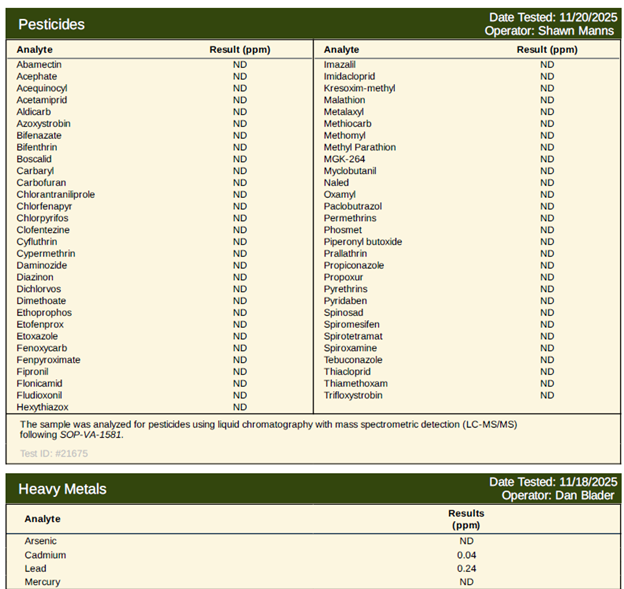
Task: Click the Heavy Metals Results (ppm) header
Action: (x=466, y=519)
